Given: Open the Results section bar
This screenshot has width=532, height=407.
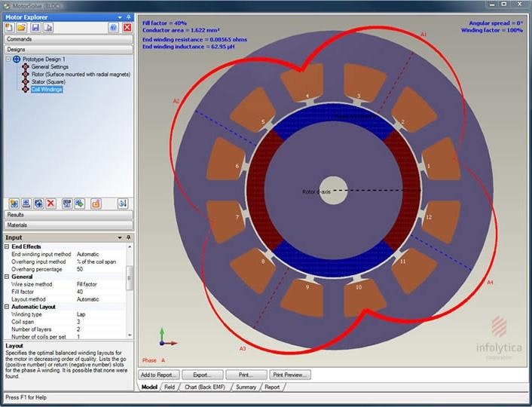Looking at the screenshot, I should coord(69,215).
